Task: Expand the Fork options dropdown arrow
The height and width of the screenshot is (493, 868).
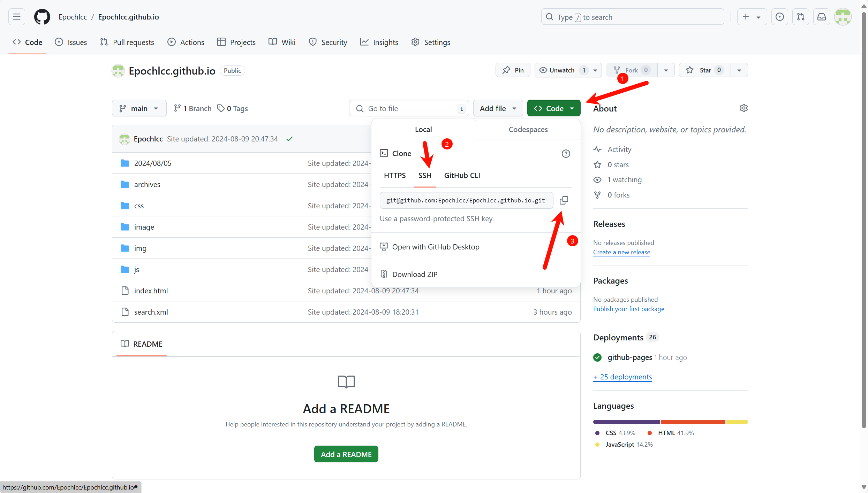Action: pos(666,70)
